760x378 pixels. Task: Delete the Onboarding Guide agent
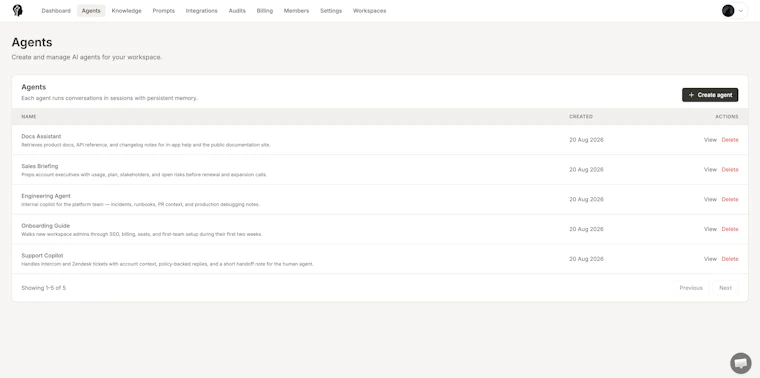click(730, 229)
